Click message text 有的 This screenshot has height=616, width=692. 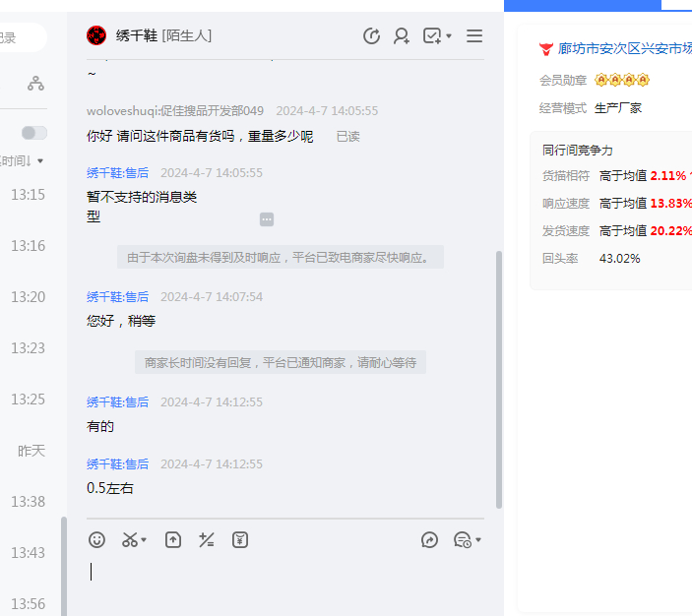coord(100,426)
